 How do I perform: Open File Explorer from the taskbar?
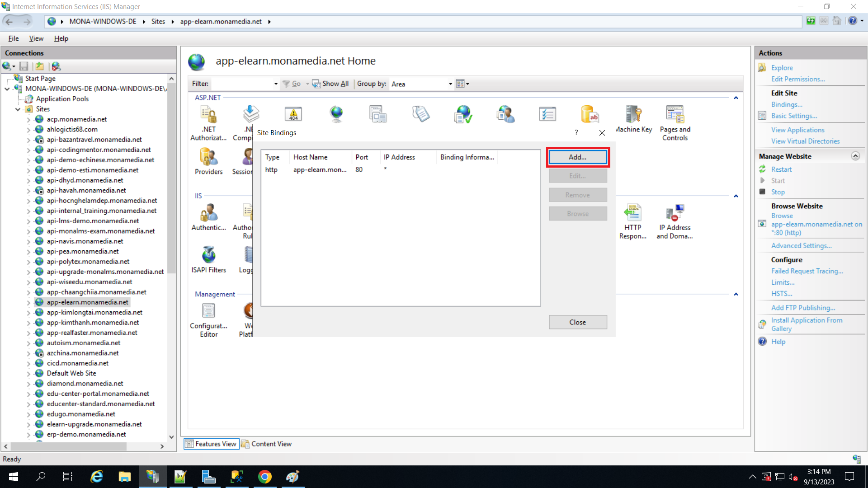point(124,477)
